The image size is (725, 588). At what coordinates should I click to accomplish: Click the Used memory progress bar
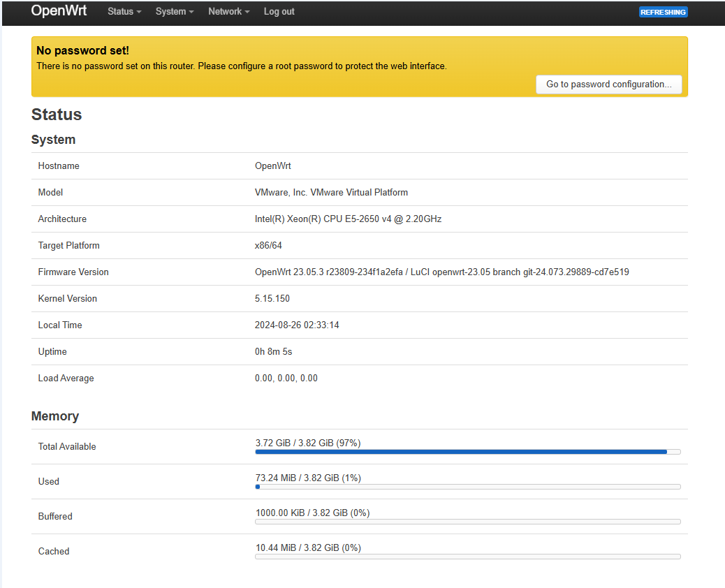click(467, 487)
